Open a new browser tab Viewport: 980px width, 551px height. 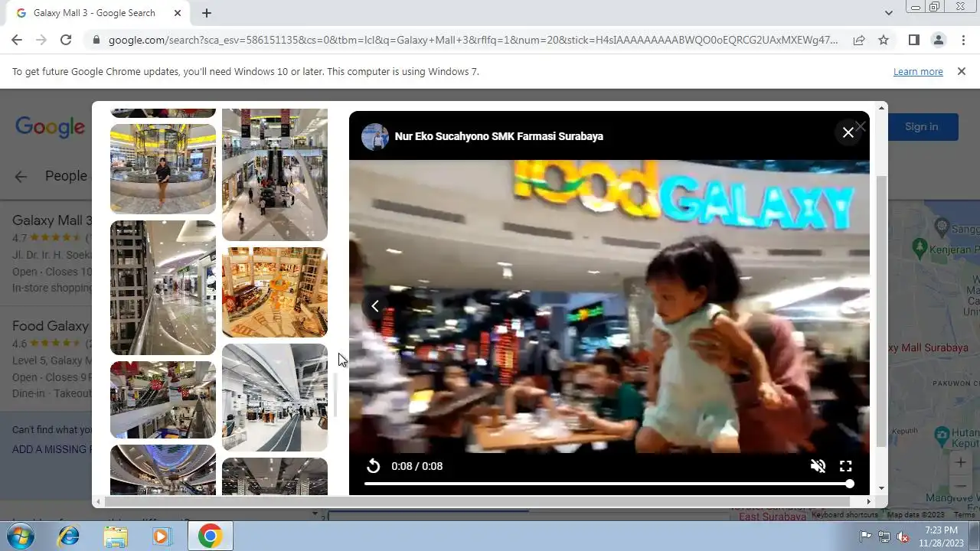tap(207, 13)
